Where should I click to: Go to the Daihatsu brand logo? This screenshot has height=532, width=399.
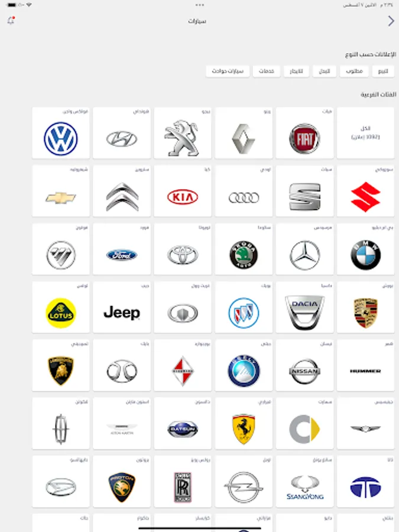(61, 487)
